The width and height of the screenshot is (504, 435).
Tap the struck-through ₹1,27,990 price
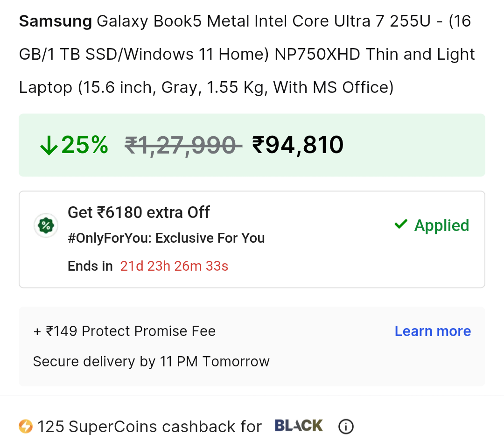pos(183,145)
